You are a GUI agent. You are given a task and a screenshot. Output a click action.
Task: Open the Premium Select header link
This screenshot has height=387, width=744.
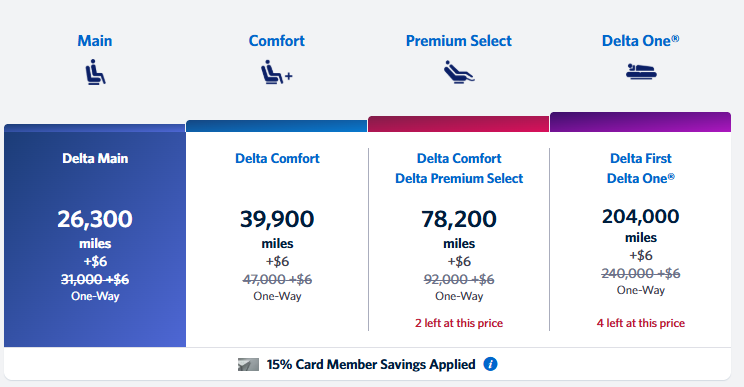pyautogui.click(x=459, y=41)
